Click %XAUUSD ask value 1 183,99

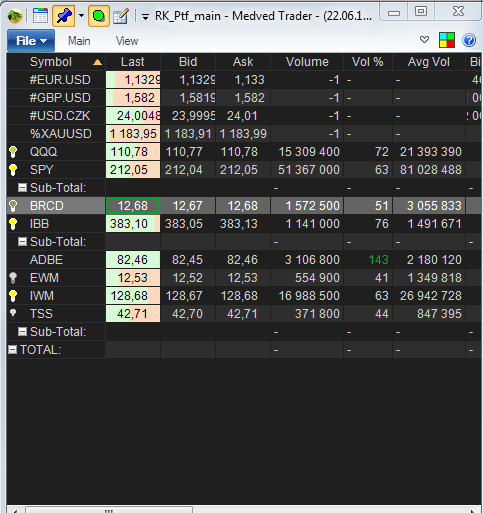[243, 134]
